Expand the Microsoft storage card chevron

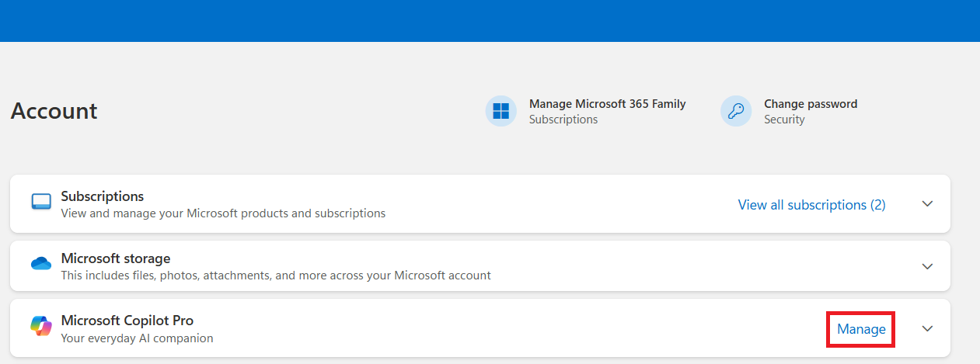click(x=926, y=266)
